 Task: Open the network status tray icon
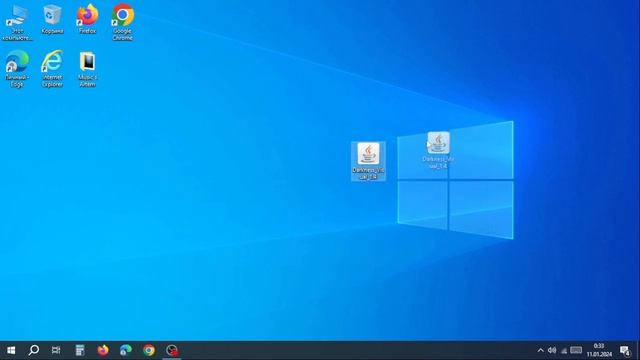coord(564,350)
